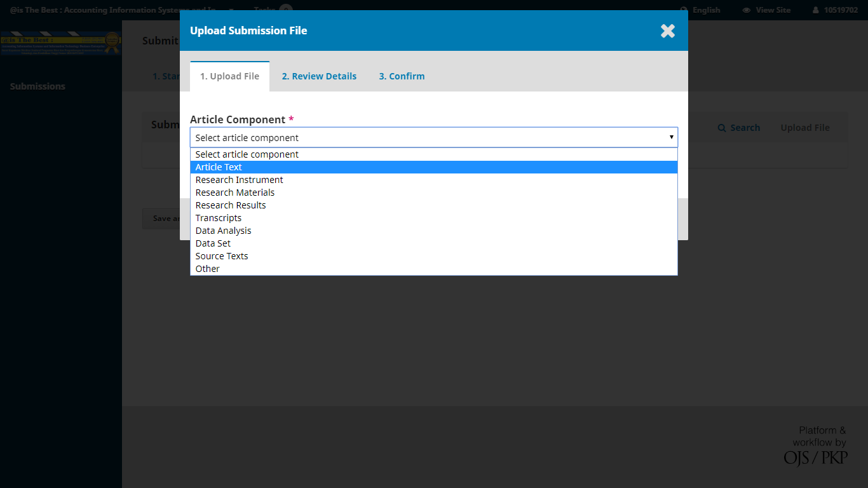Viewport: 868px width, 488px height.
Task: Go to the Confirm tab
Action: pos(402,76)
